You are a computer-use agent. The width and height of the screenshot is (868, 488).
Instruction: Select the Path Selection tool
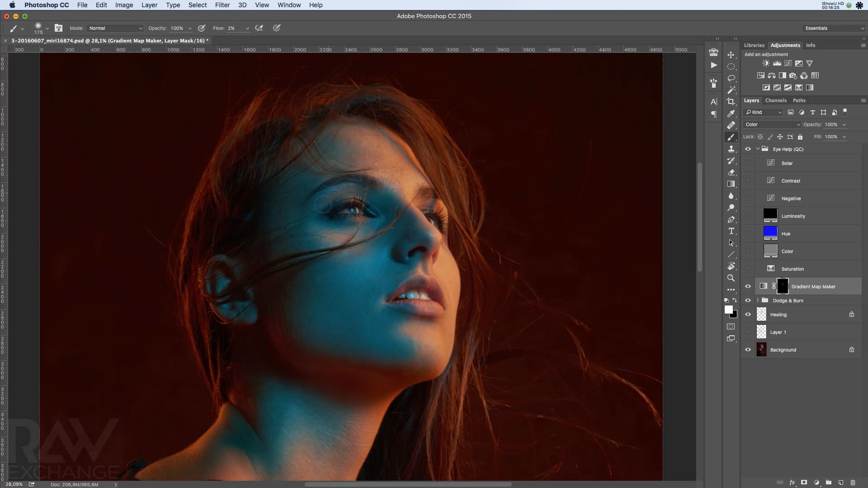pos(731,243)
